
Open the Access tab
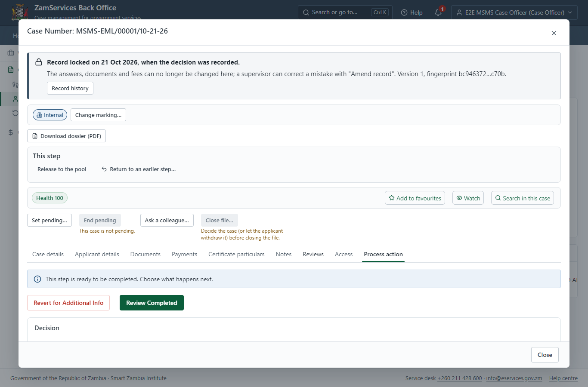click(x=344, y=254)
